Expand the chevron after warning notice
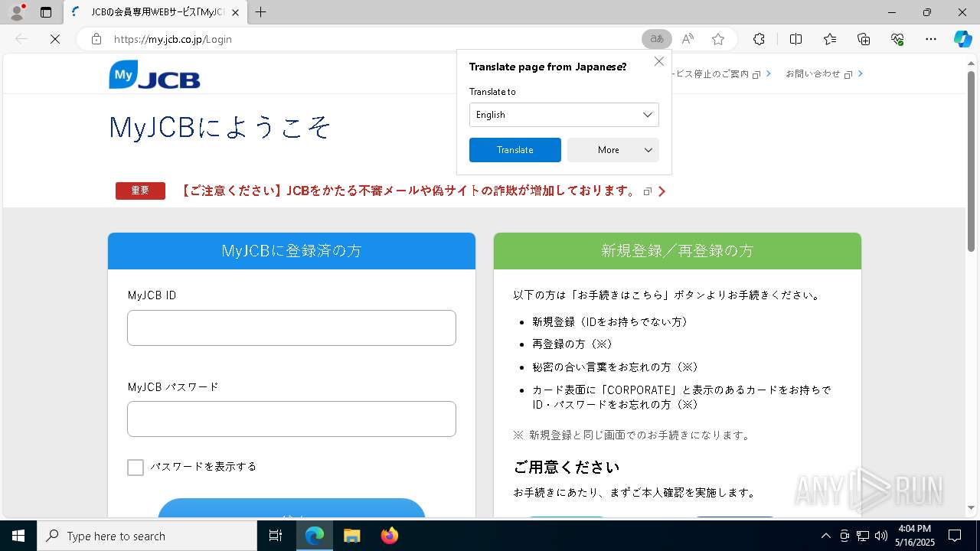Image resolution: width=980 pixels, height=551 pixels. [662, 191]
